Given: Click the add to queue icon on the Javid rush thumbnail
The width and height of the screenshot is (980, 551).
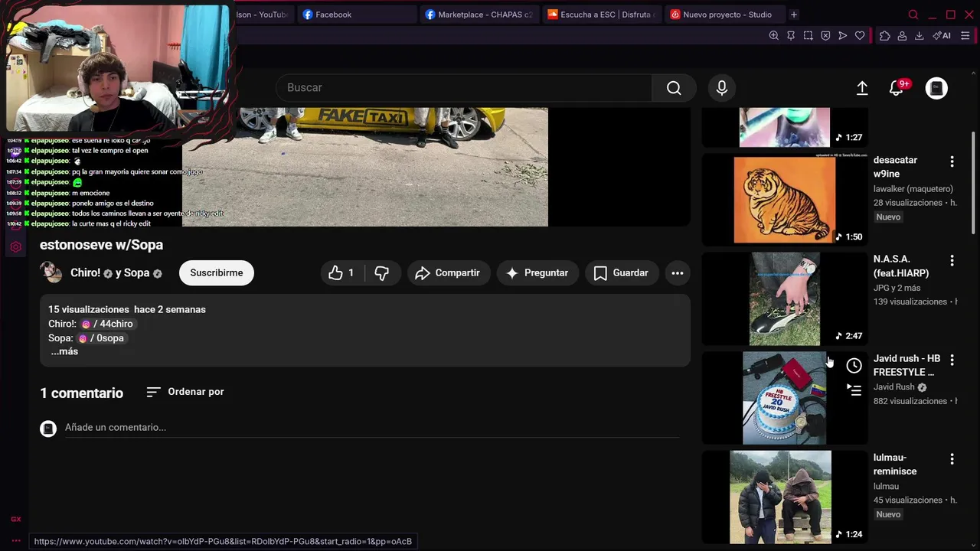Looking at the screenshot, I should click(854, 391).
